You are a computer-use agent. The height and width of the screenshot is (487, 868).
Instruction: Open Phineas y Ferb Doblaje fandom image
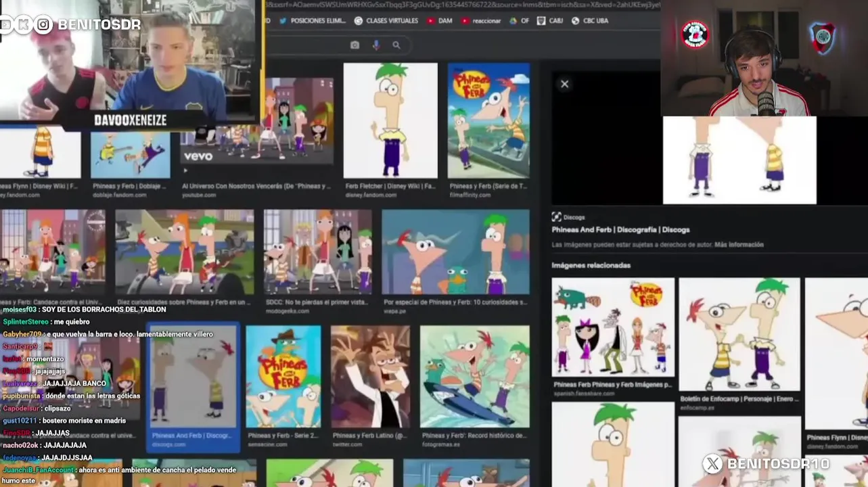click(131, 154)
